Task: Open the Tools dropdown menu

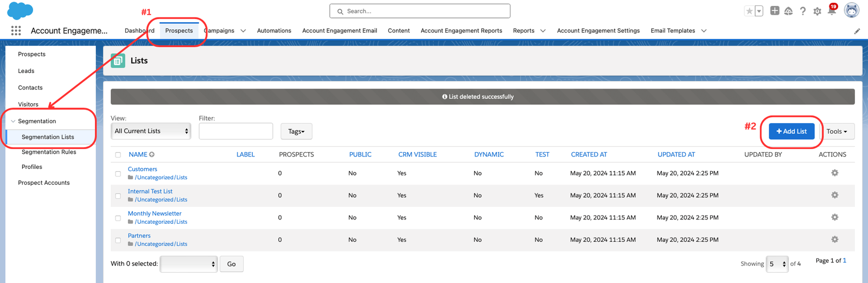Action: [x=837, y=131]
